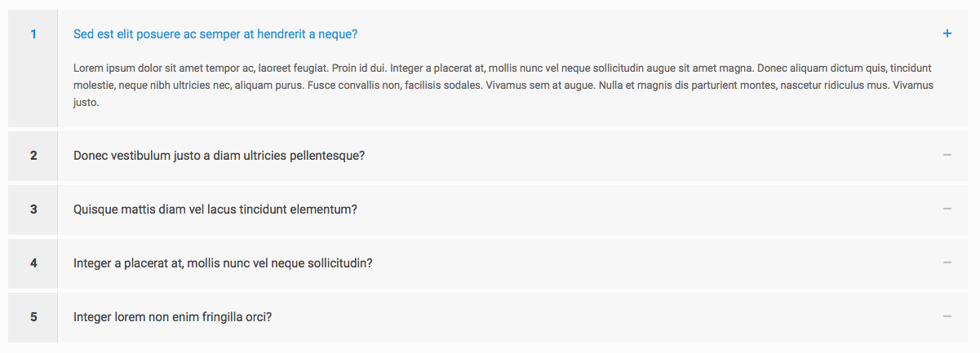
Task: Click the number 3 badge
Action: click(33, 209)
